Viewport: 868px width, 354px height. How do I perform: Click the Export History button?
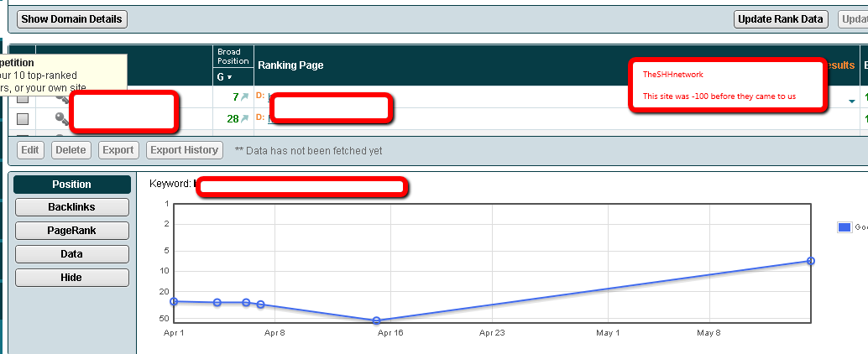tap(185, 150)
